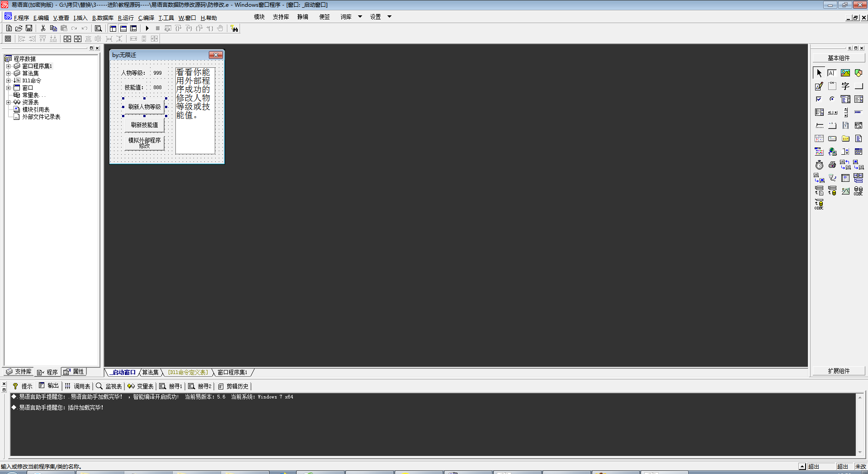Save the program with the floppy icon
This screenshot has width=868, height=474.
pos(29,28)
